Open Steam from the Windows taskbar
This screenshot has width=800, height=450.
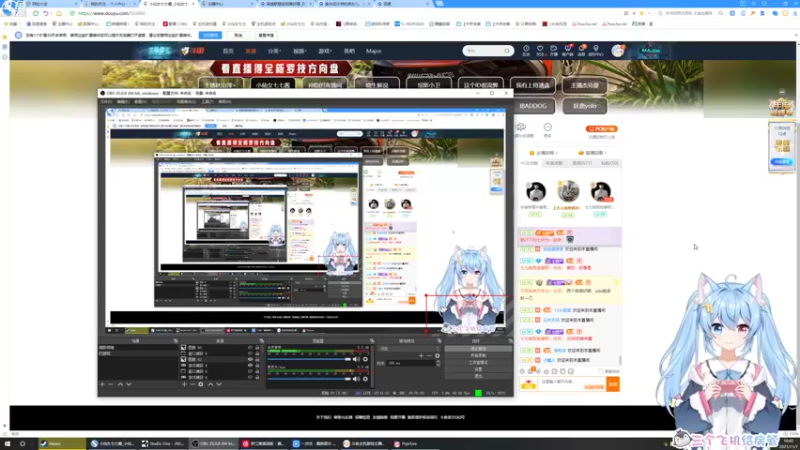point(62,443)
